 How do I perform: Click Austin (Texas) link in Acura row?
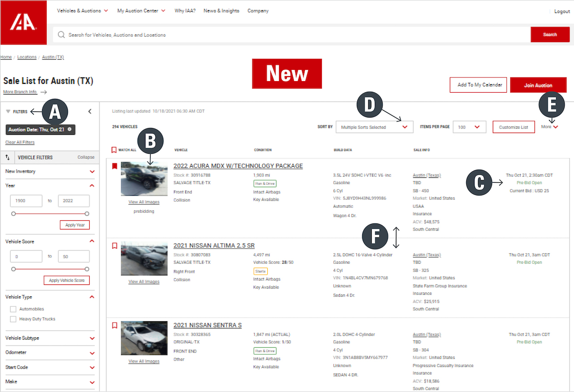click(427, 175)
